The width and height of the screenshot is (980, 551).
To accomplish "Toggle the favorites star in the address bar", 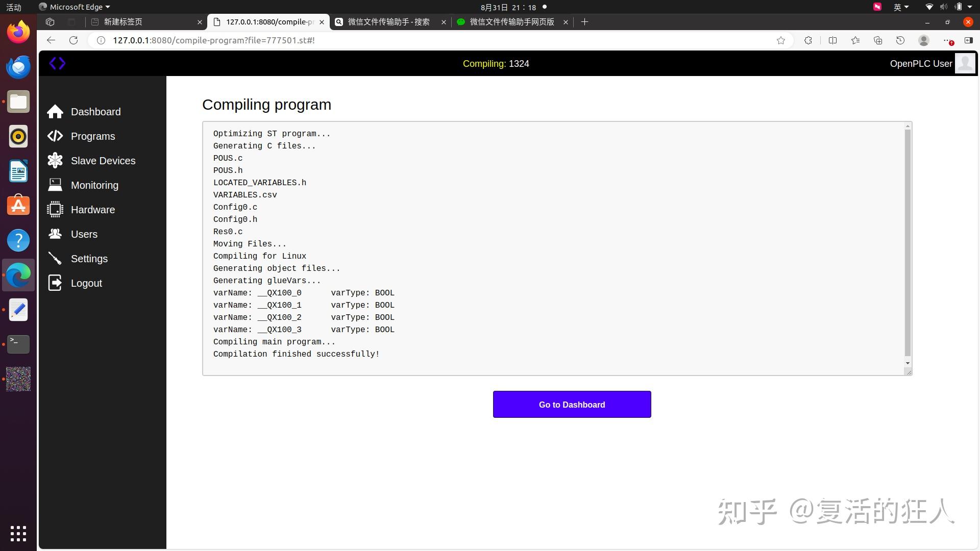I will [x=781, y=40].
